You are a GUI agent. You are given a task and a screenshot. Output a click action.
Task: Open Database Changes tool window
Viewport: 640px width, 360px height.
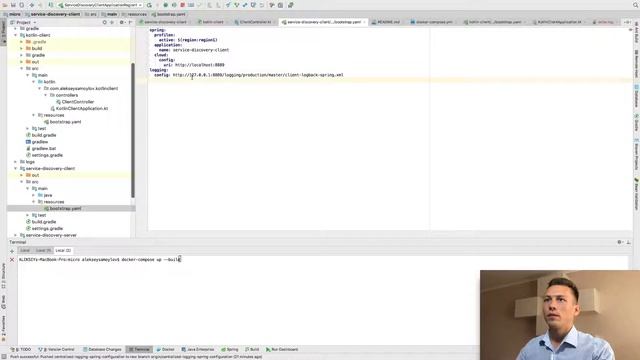(102, 349)
